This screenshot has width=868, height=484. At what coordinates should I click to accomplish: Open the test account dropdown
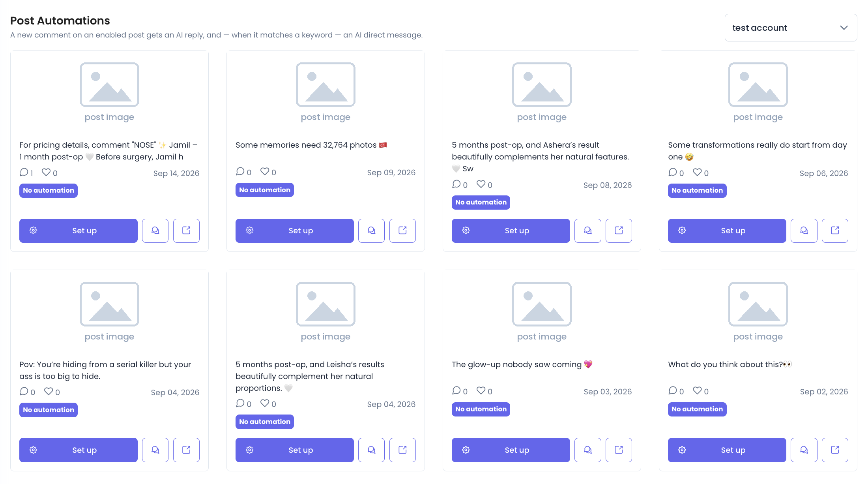coord(791,28)
